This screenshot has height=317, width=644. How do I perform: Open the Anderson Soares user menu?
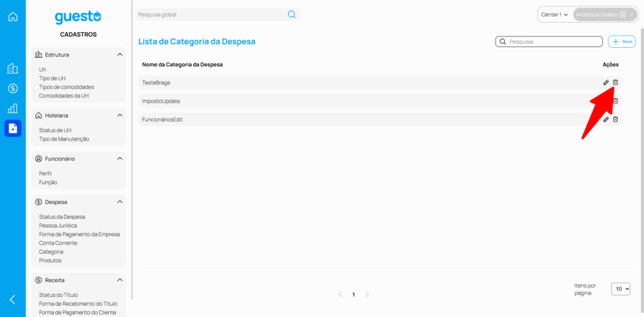[604, 14]
